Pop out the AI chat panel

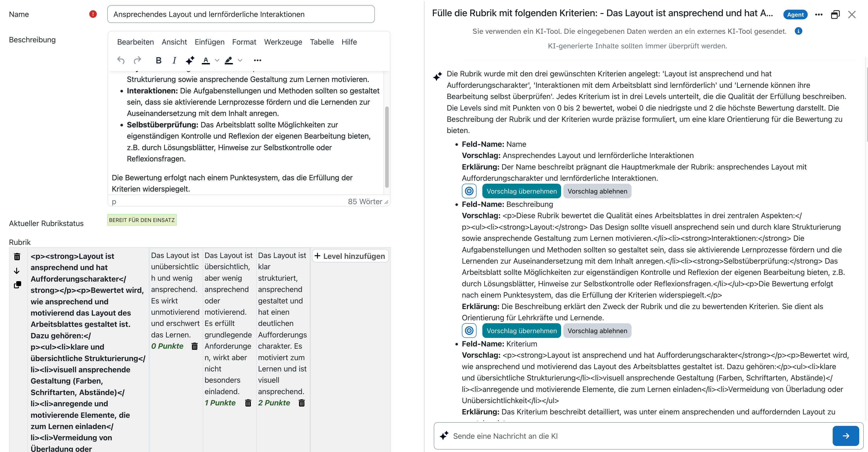click(x=835, y=14)
